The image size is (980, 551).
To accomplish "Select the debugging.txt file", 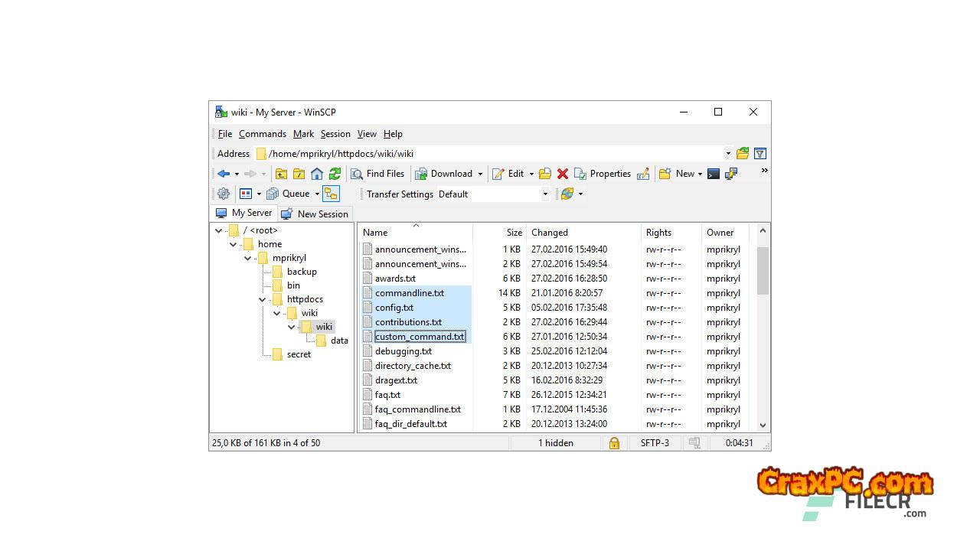I will [403, 351].
